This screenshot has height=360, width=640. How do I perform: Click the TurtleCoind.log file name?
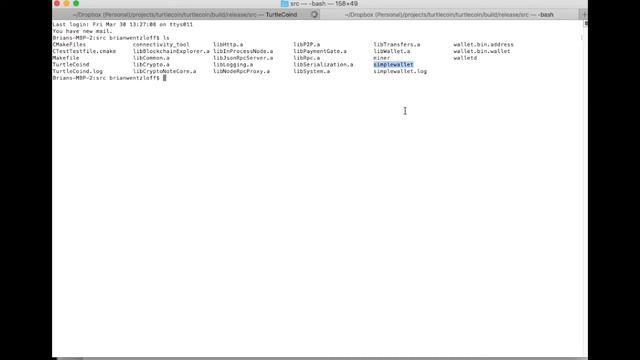(78, 71)
